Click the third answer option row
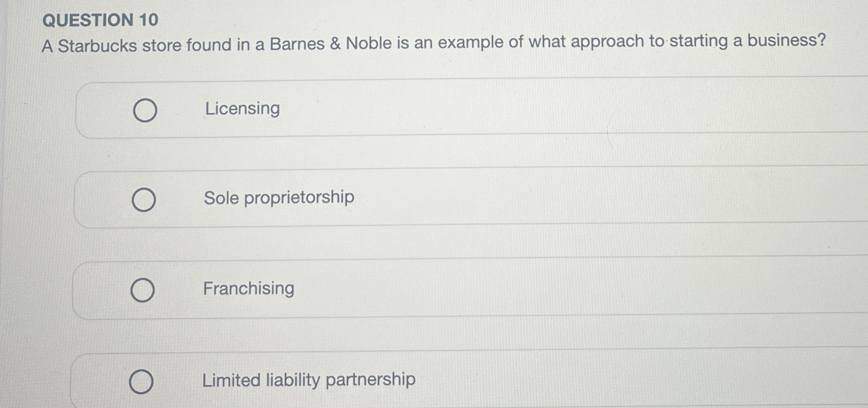Viewport: 868px width, 408px height. tap(404, 289)
